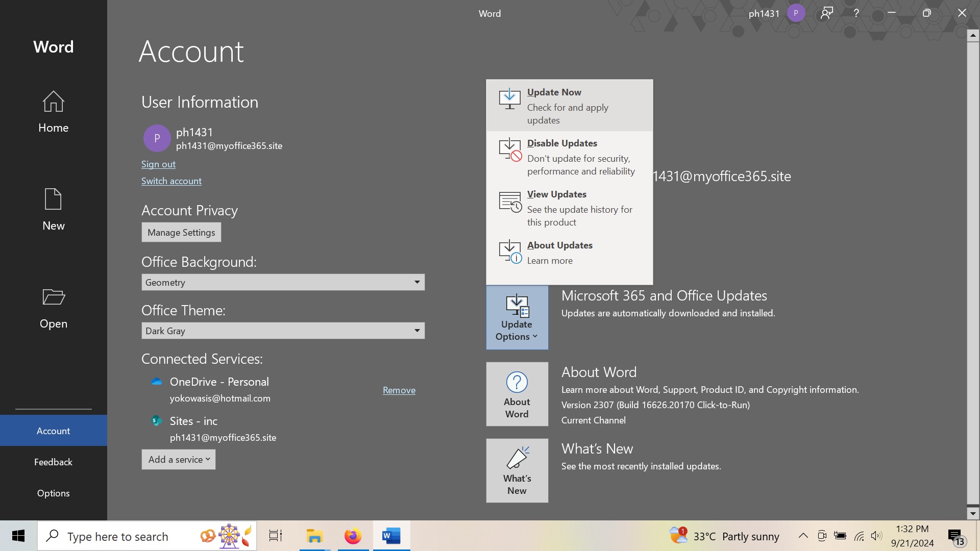This screenshot has height=551, width=980.
Task: Click the Switch account link
Action: [171, 181]
